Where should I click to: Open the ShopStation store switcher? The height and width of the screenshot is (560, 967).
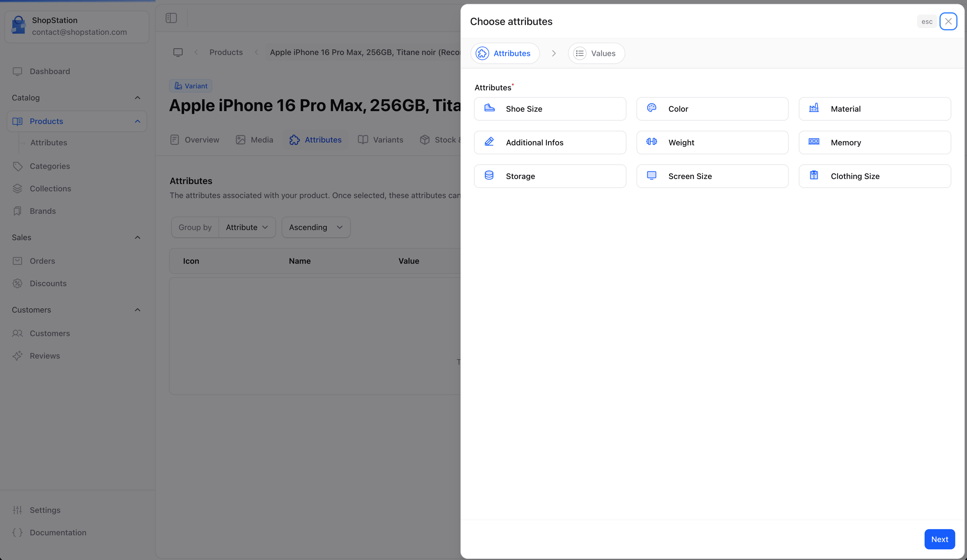pos(77,26)
